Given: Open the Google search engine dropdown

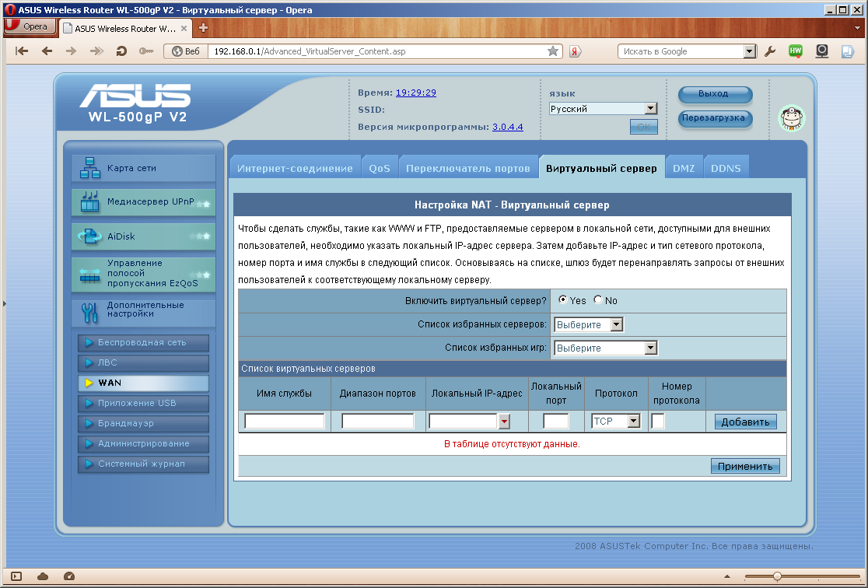Looking at the screenshot, I should tap(750, 51).
